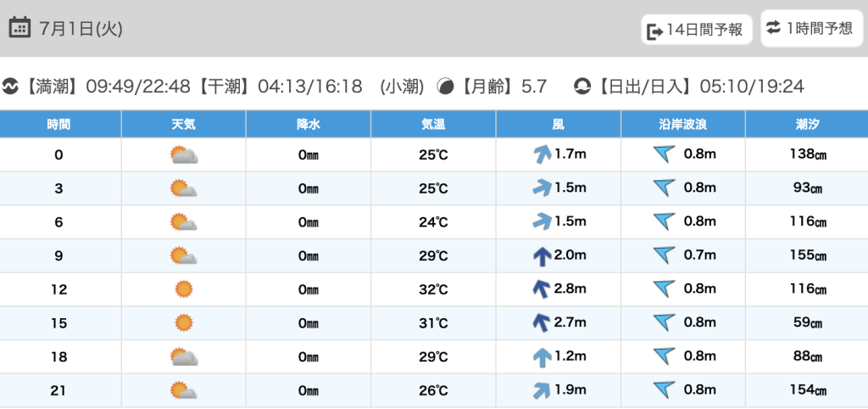Click the 32℃ temperature cell
Screen dimensions: 868x409
[433, 289]
